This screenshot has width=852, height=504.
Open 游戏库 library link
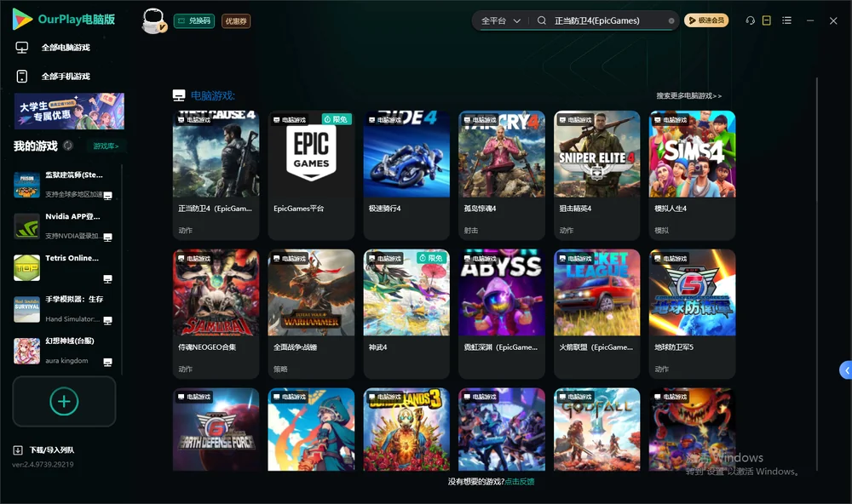click(x=106, y=146)
